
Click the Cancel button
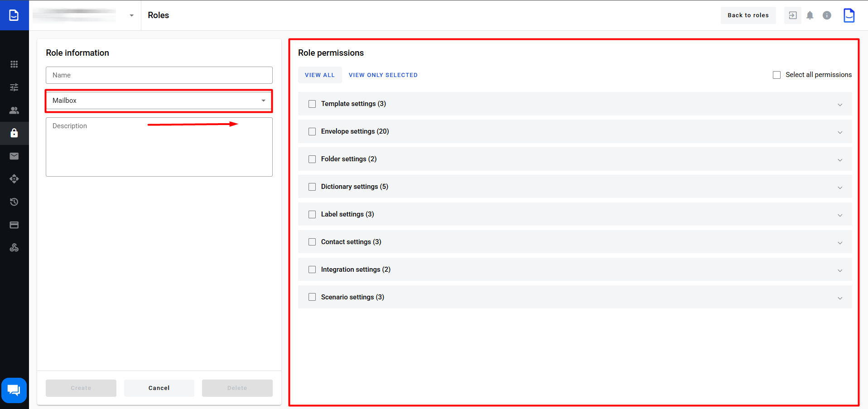coord(159,388)
